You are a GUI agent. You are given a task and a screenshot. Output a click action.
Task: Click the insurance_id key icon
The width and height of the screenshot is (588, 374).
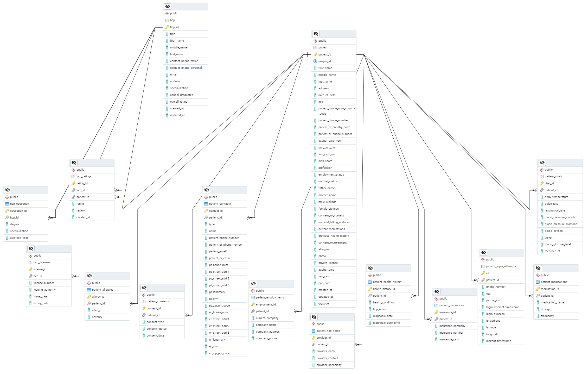tap(436, 312)
